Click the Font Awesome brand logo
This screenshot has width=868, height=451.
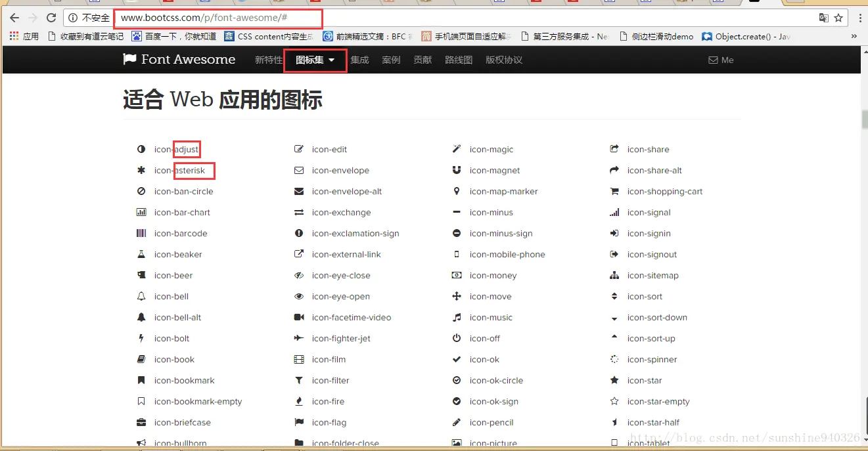click(x=179, y=59)
